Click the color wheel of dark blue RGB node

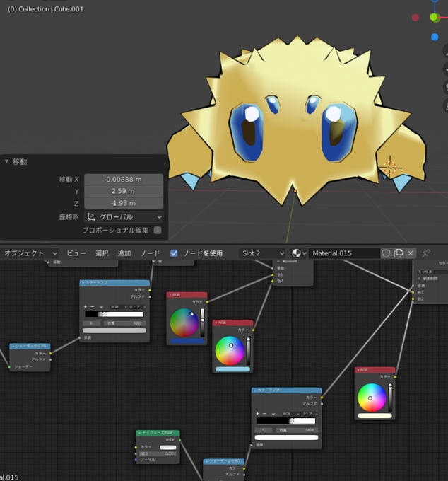click(x=184, y=323)
